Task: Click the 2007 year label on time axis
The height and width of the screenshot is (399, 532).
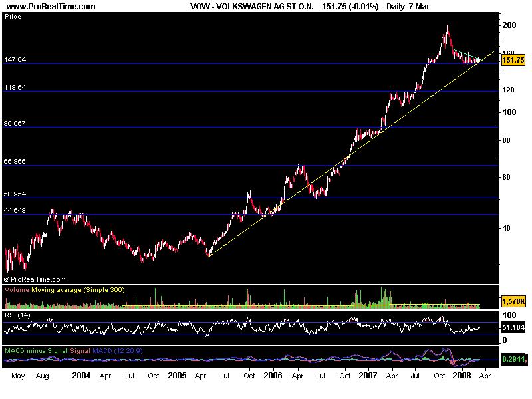Action: click(368, 376)
